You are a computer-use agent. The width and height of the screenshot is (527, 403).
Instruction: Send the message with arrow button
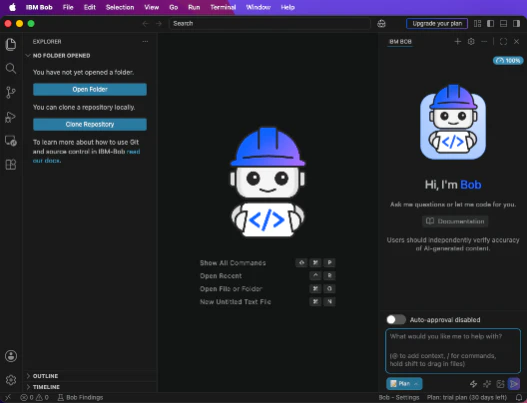click(514, 384)
